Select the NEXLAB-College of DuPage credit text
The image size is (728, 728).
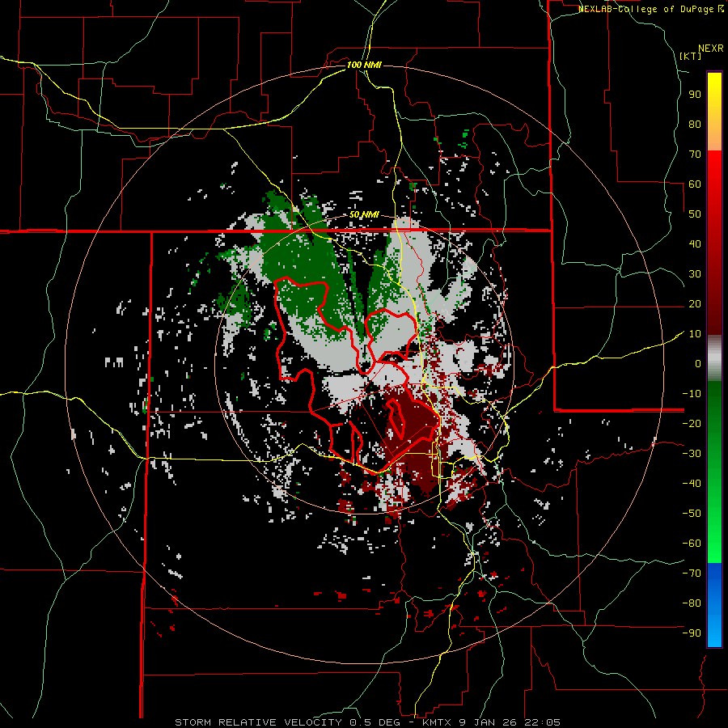[651, 9]
